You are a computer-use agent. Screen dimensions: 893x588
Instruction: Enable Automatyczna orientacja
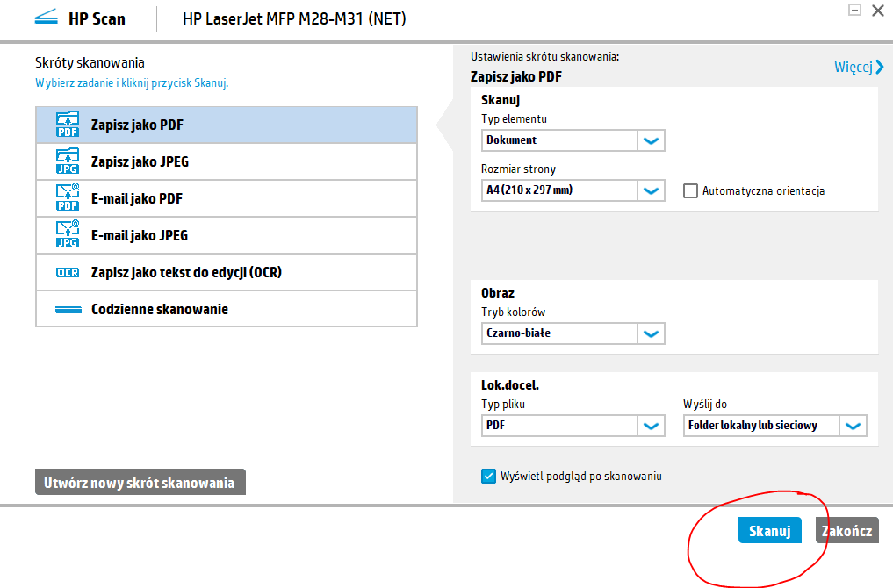(x=690, y=190)
